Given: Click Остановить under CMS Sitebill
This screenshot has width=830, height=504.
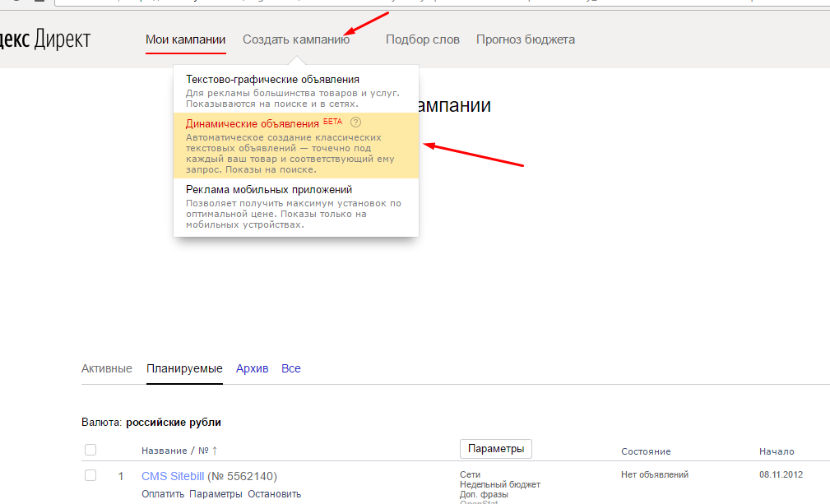Looking at the screenshot, I should tap(274, 494).
